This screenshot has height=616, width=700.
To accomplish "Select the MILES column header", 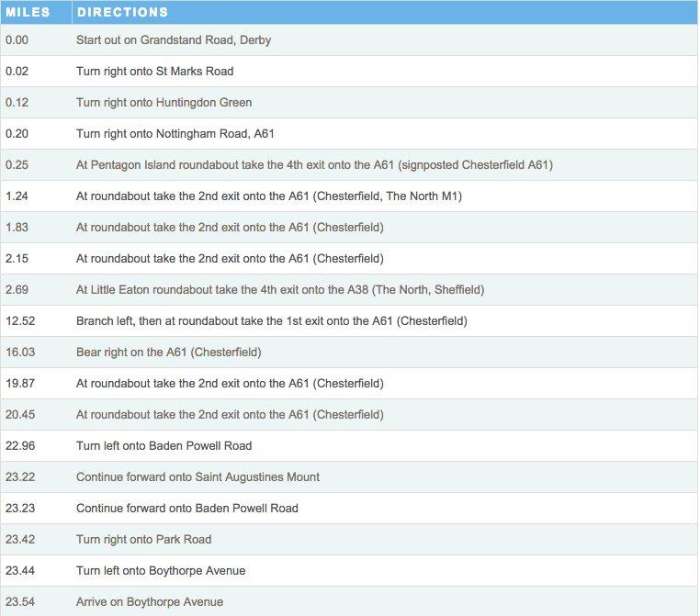I will [x=36, y=12].
